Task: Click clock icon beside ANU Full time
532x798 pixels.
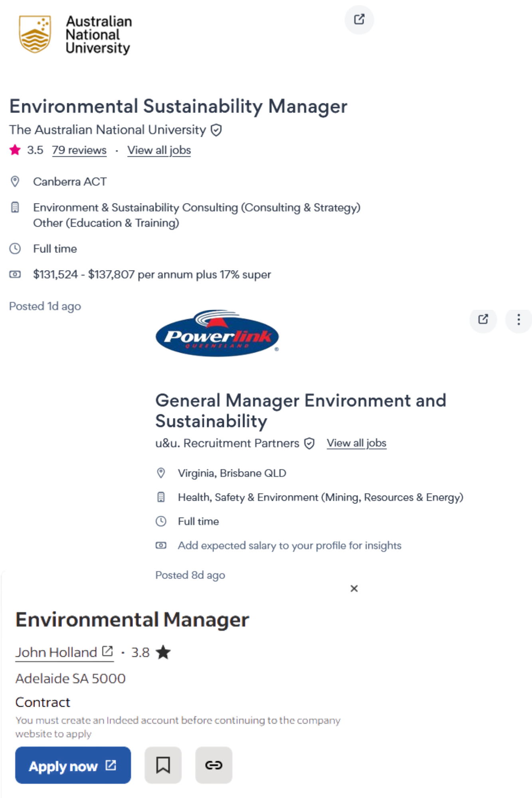Action: point(15,249)
